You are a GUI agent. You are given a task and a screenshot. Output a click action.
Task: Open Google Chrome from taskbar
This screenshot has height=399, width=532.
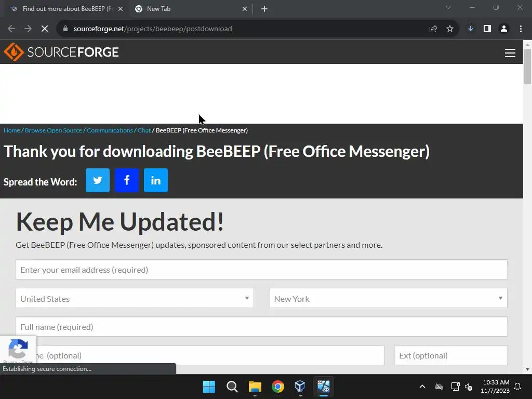point(278,387)
